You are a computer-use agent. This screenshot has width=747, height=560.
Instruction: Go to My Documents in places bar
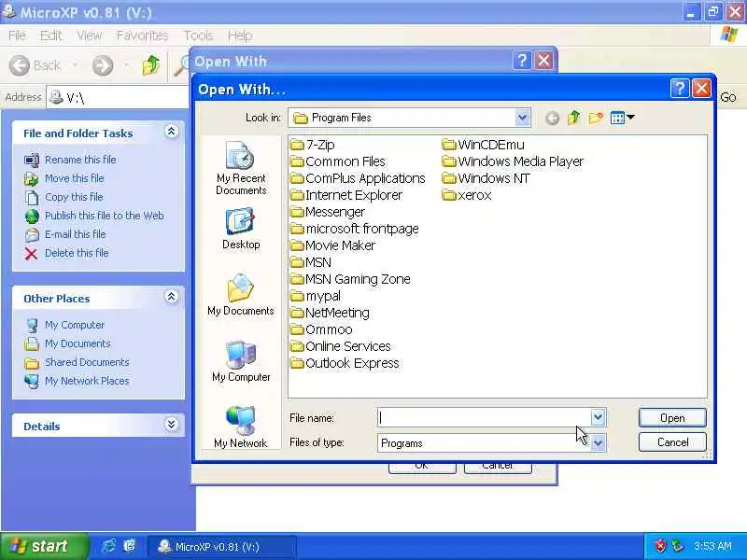click(x=241, y=295)
